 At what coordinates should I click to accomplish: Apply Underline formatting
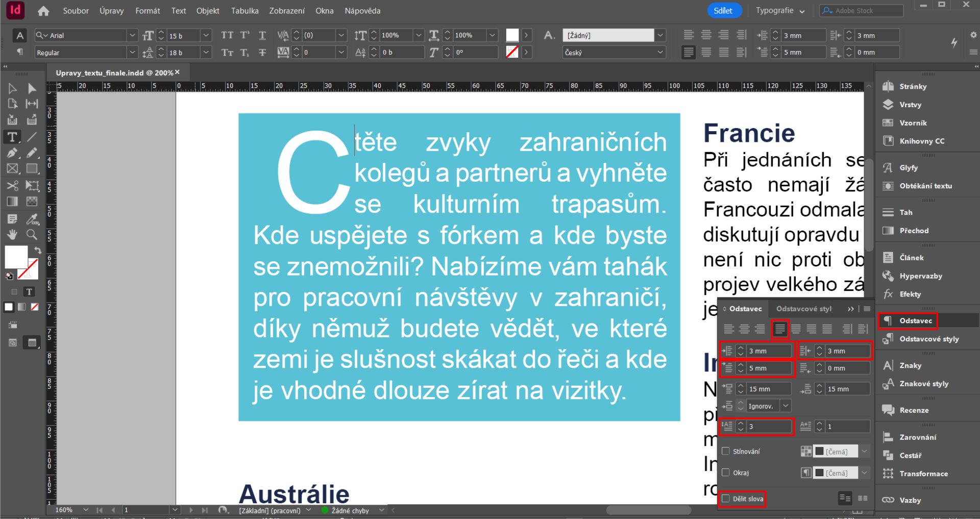pos(262,35)
